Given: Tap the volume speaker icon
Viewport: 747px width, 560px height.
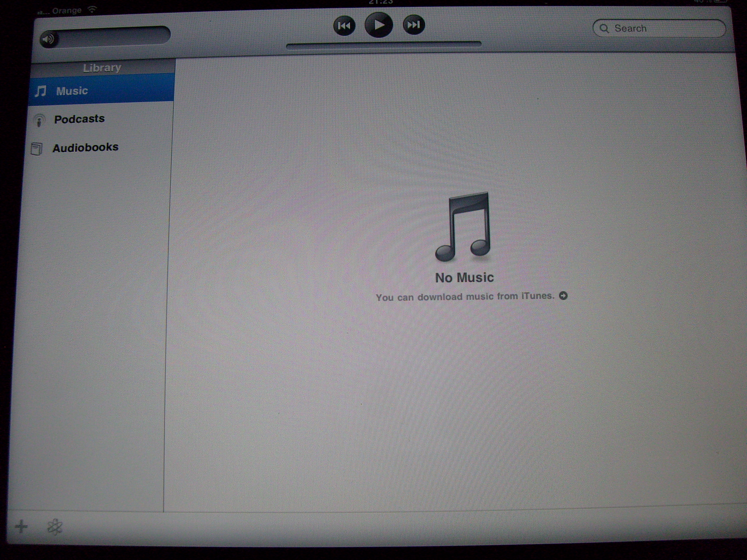Looking at the screenshot, I should pyautogui.click(x=48, y=39).
